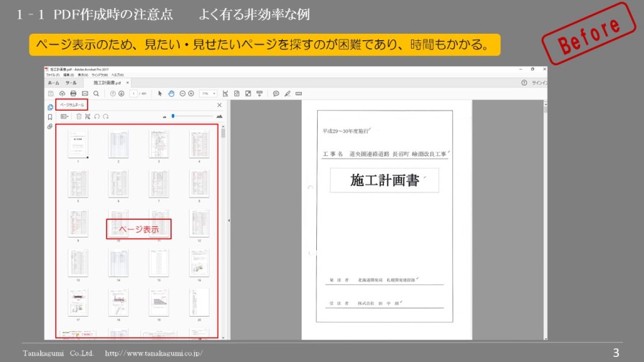The image size is (644, 362).
Task: Click the サインイン sign-in link
Action: [539, 83]
